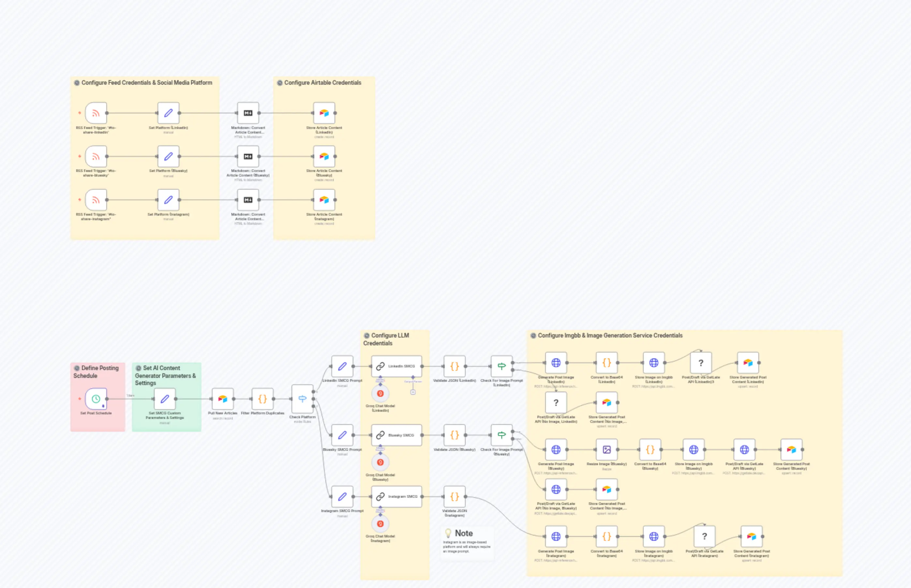Viewport: 911px width, 588px height.
Task: Open the LinkedIn SMCG chain node
Action: coord(397,366)
